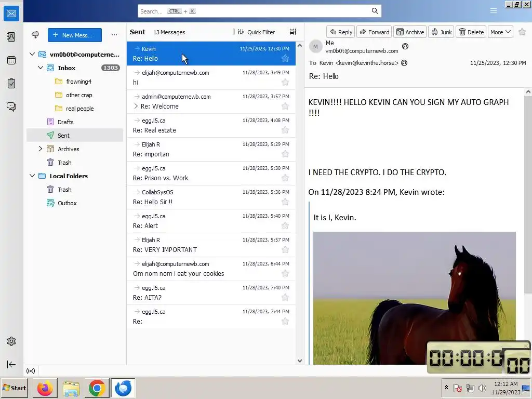532x399 pixels.
Task: Expand the Archives folder
Action: point(41,149)
